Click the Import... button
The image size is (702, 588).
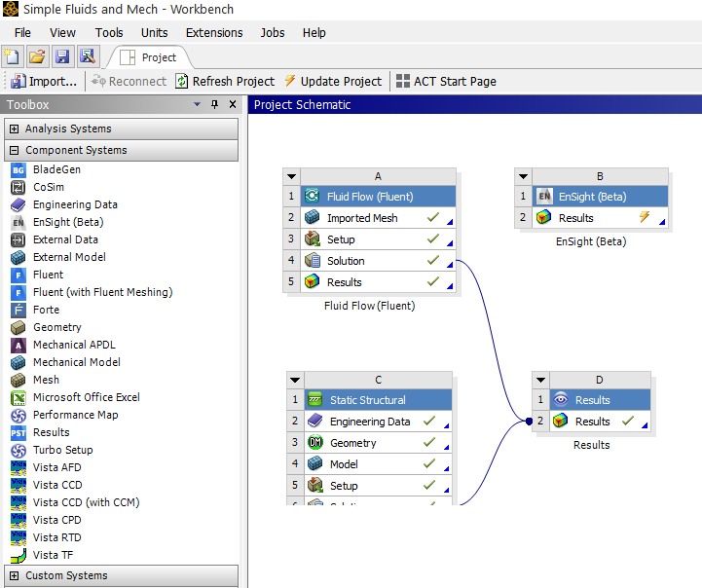point(44,82)
